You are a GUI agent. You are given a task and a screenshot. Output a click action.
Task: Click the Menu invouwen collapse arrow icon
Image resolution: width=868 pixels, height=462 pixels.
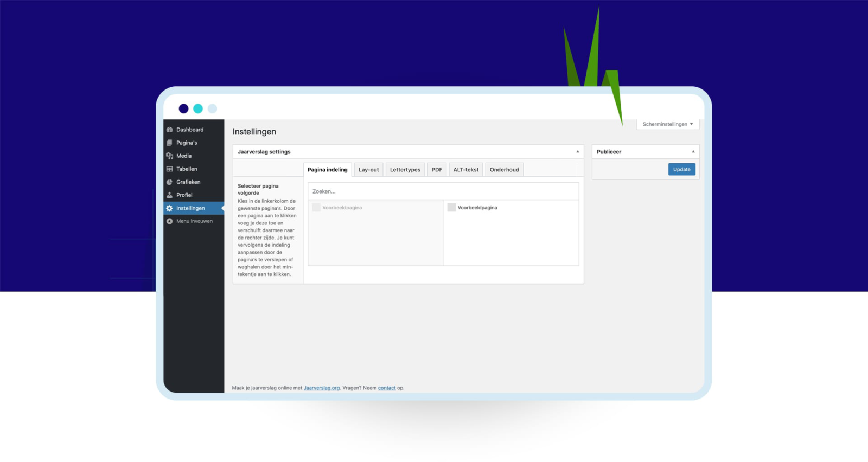click(170, 221)
